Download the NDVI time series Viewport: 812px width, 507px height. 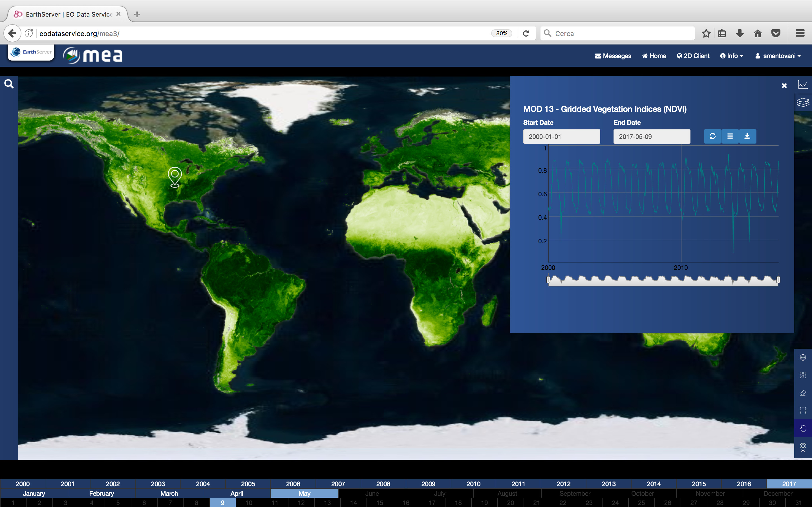coord(747,136)
